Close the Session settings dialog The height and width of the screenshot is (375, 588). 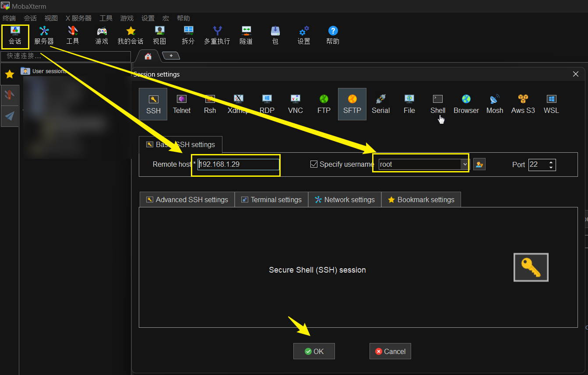coord(576,74)
